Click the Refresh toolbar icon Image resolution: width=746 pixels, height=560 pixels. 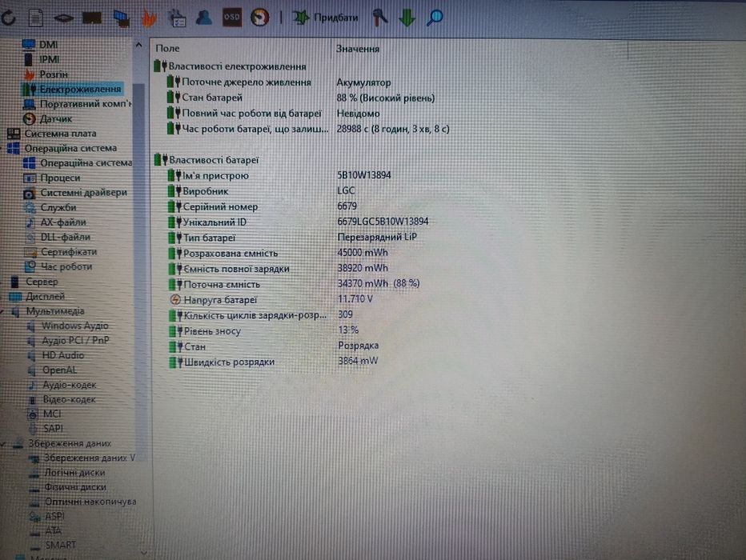[9, 18]
